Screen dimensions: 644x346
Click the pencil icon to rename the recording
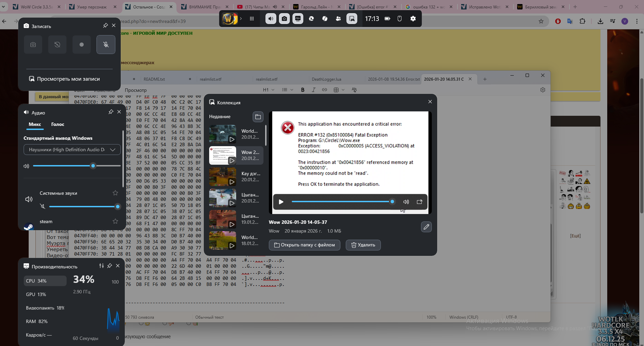pos(426,227)
